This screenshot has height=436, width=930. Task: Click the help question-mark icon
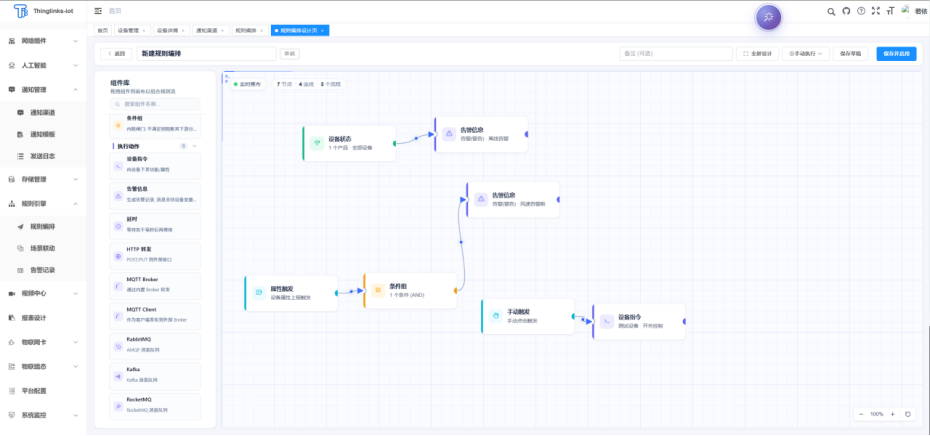[861, 11]
